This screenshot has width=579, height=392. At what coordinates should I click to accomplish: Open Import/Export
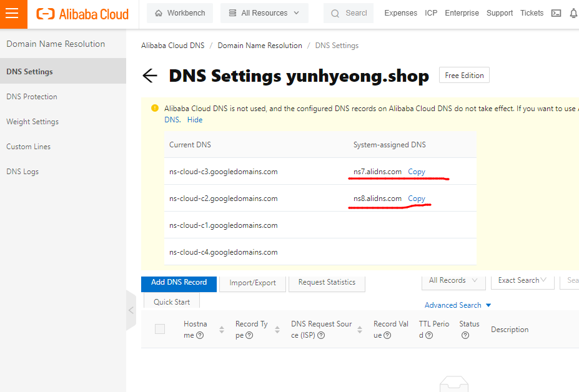click(x=252, y=283)
